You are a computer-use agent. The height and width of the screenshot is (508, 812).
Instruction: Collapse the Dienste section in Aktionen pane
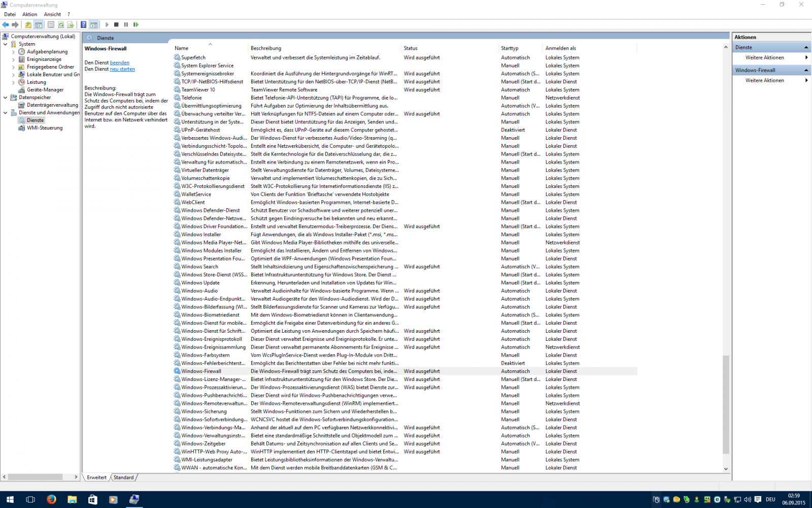pos(806,47)
